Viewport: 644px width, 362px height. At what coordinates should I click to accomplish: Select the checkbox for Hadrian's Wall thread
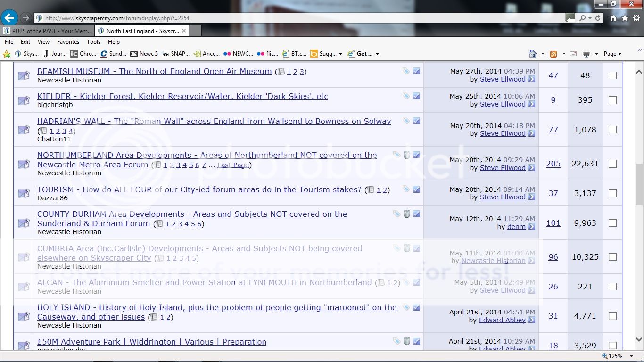pos(612,130)
